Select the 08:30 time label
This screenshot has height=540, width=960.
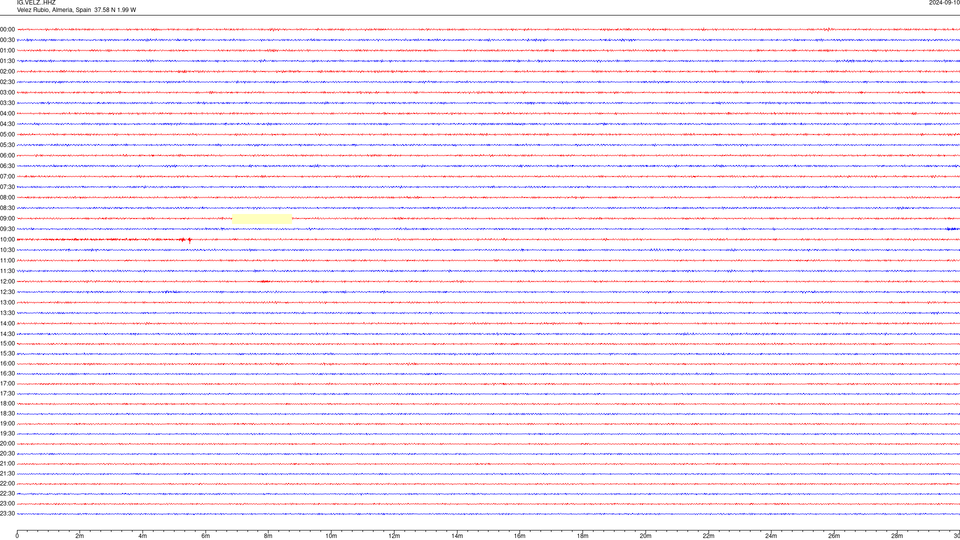(7, 208)
